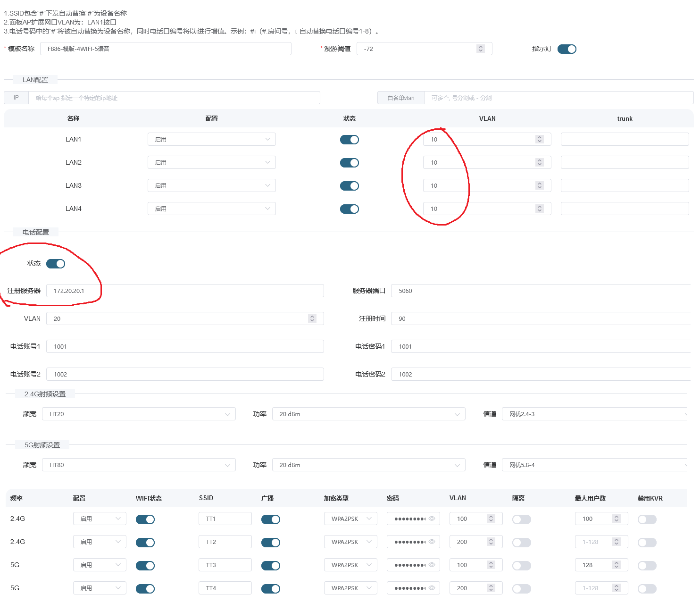
Task: Turn off the indicator light toggle
Action: (567, 49)
